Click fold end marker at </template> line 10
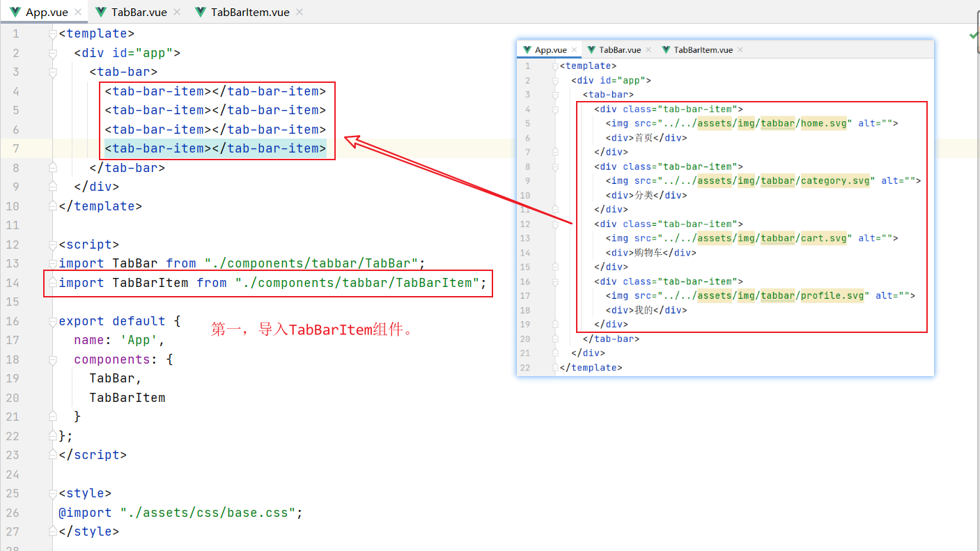The width and height of the screenshot is (980, 551). [53, 206]
